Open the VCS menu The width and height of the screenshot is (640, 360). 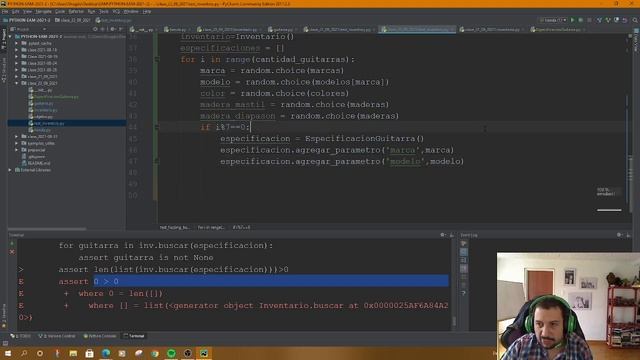pos(116,11)
